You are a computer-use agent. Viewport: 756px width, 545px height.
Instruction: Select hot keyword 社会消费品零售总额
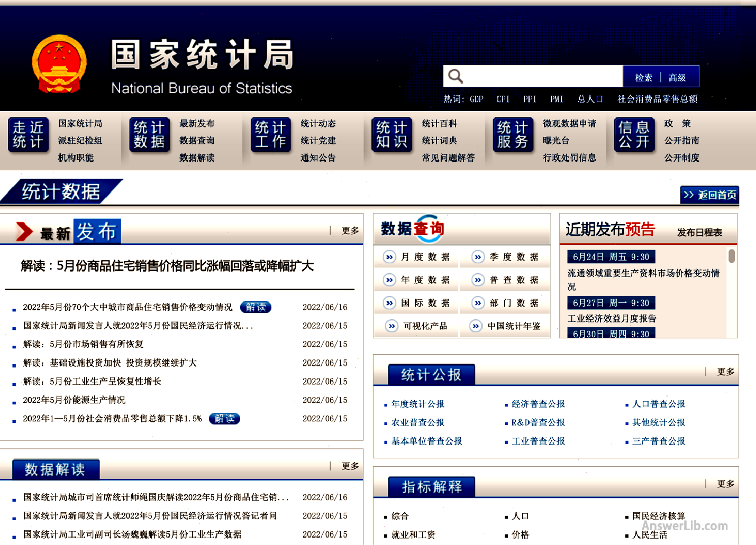pos(658,99)
